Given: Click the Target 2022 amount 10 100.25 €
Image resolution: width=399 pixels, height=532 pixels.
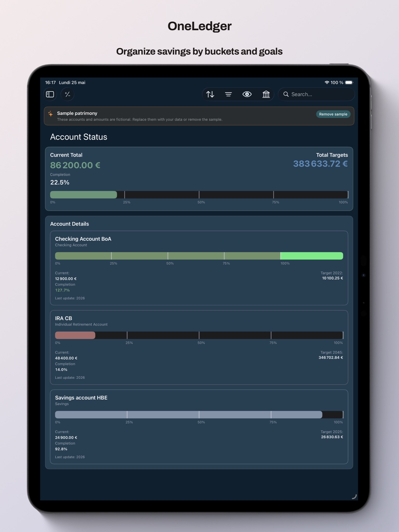Looking at the screenshot, I should (x=332, y=278).
